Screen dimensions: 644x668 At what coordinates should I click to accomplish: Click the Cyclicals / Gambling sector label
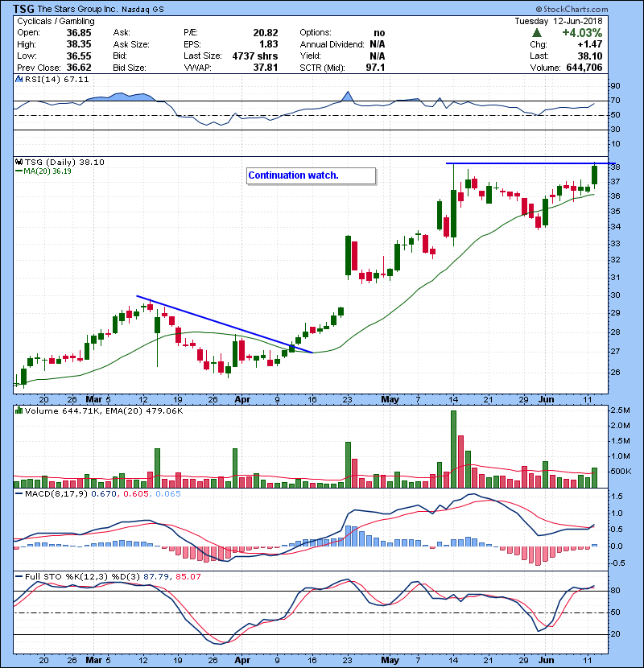(56, 21)
